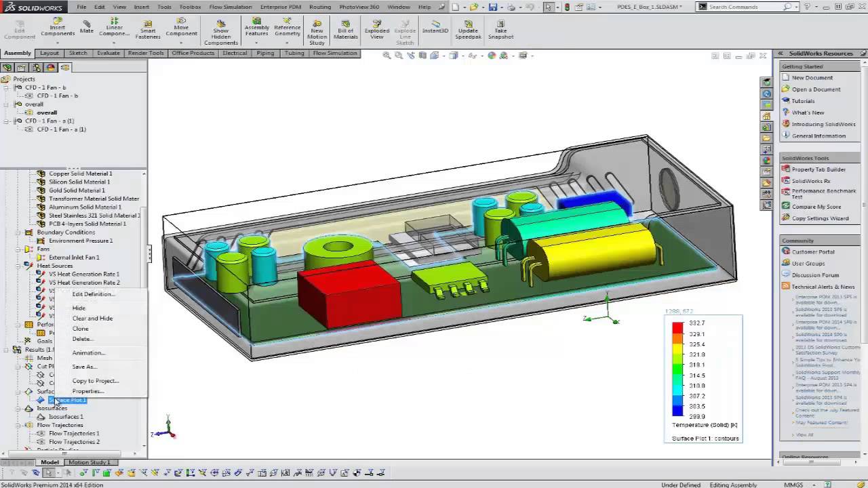Open the Search Commands dropdown arrow
Viewport: 868px width, 488px height.
(797, 7)
